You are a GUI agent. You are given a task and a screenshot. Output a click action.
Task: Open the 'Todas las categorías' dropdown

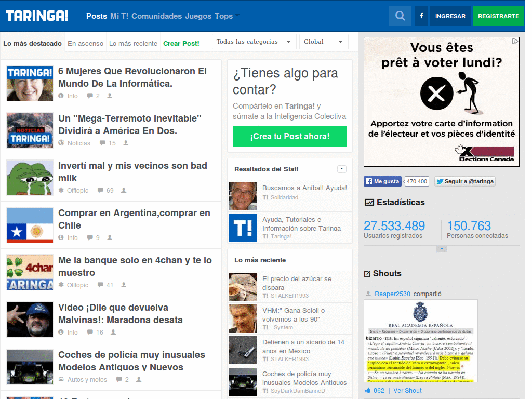[x=254, y=42]
